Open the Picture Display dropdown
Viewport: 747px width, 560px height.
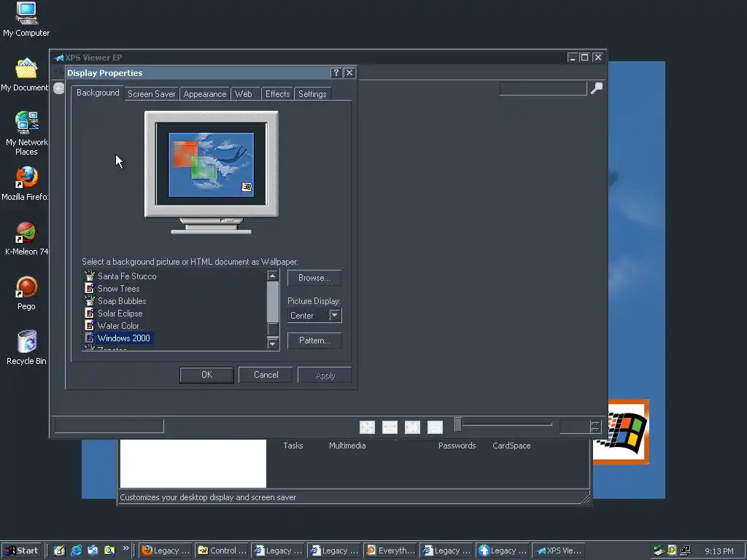click(x=335, y=315)
